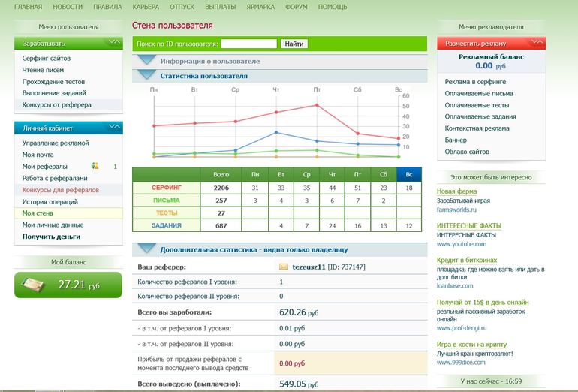This screenshot has height=392, width=578.
Task: Click the Найти search button
Action: click(294, 44)
